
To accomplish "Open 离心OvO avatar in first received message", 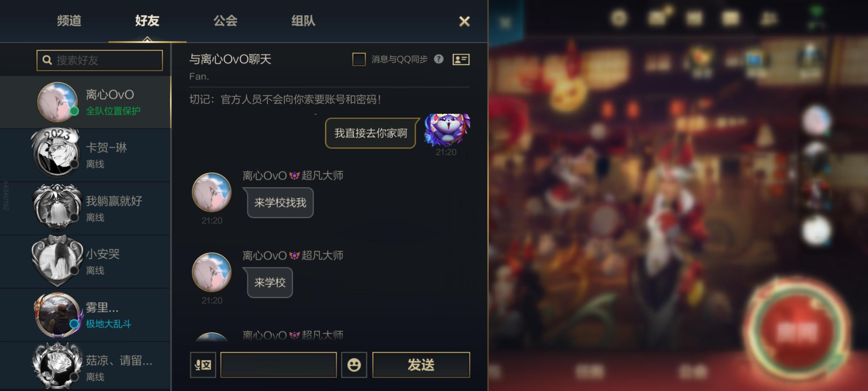I will pyautogui.click(x=212, y=192).
